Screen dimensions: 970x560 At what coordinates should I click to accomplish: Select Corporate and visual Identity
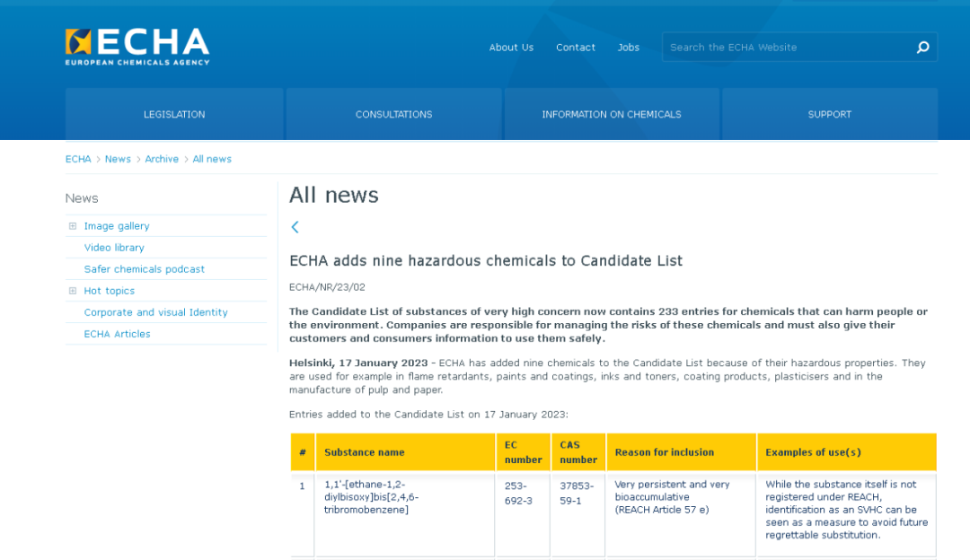155,312
